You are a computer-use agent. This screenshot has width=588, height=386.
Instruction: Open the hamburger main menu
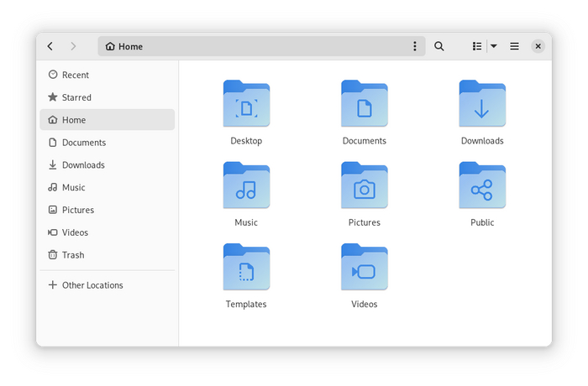click(514, 46)
